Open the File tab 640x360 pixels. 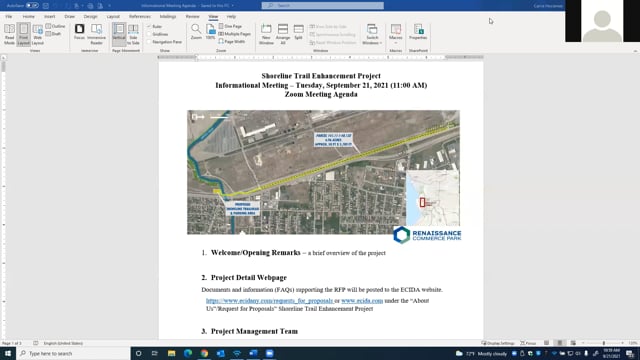9,17
